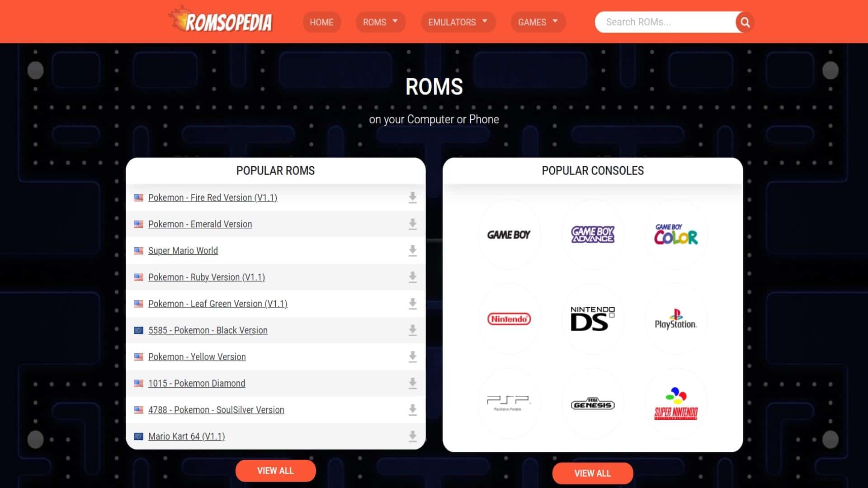Open the Game Boy Advance console logo

coord(593,235)
